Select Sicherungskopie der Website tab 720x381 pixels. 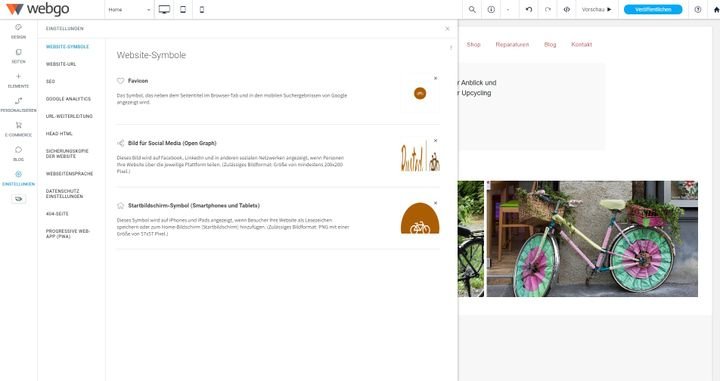(67, 154)
